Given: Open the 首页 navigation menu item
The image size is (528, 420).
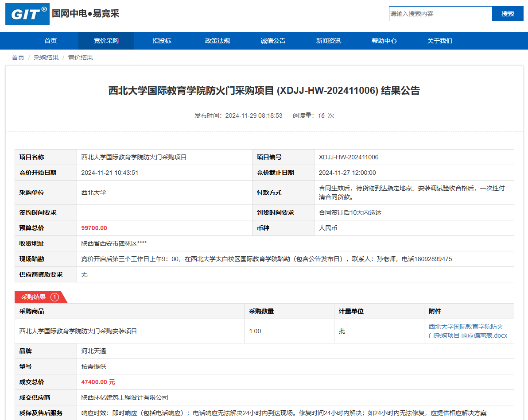Looking at the screenshot, I should pyautogui.click(x=50, y=41).
